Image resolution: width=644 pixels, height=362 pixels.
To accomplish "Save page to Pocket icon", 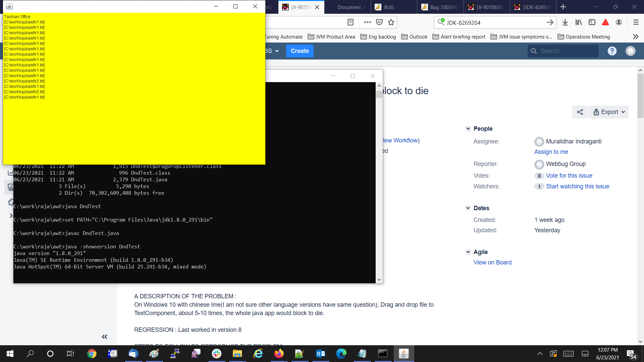I will (x=379, y=22).
